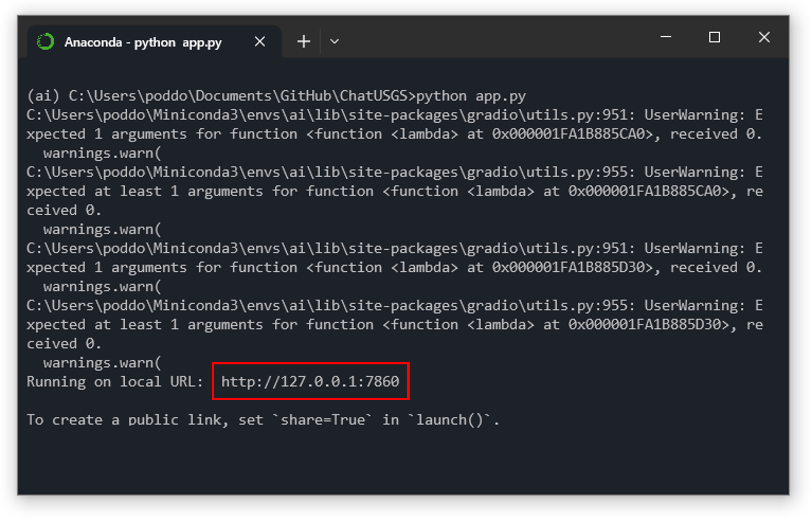Click the 'python app.py' command text
The image size is (812, 521).
pos(471,96)
